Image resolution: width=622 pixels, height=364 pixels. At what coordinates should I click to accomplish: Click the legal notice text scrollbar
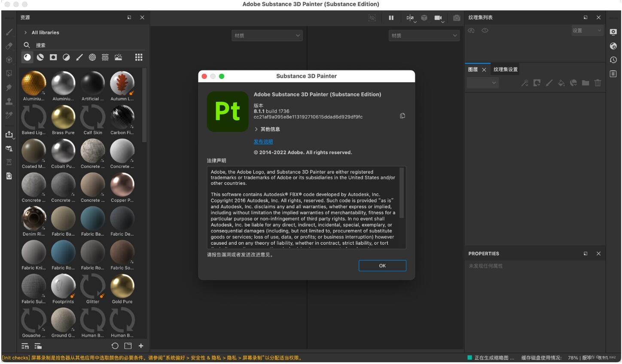(x=402, y=193)
